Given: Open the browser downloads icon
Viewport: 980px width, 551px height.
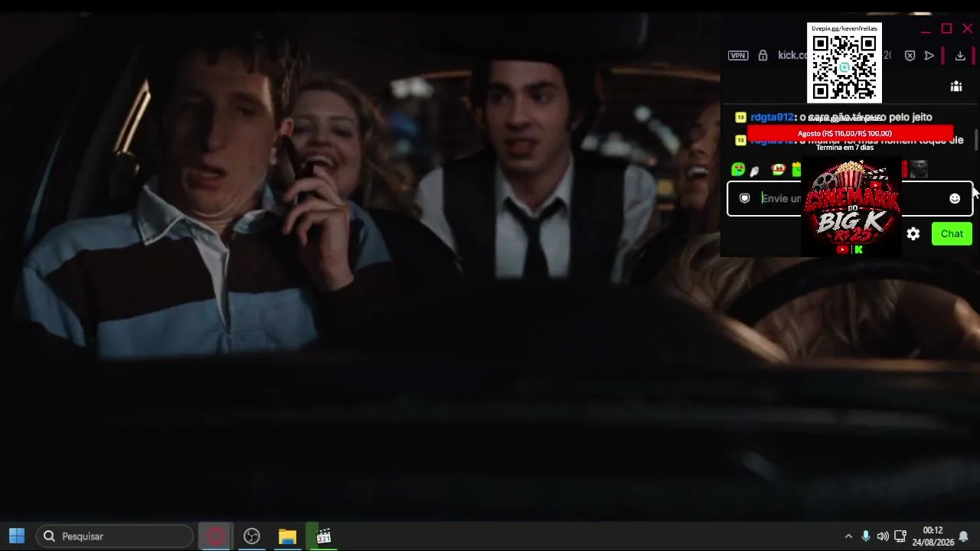Looking at the screenshot, I should (960, 55).
